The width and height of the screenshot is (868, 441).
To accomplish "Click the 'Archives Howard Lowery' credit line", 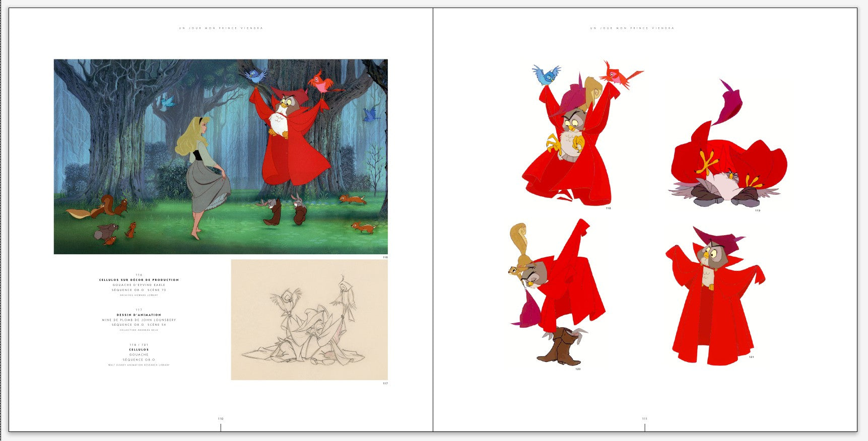I will (139, 296).
